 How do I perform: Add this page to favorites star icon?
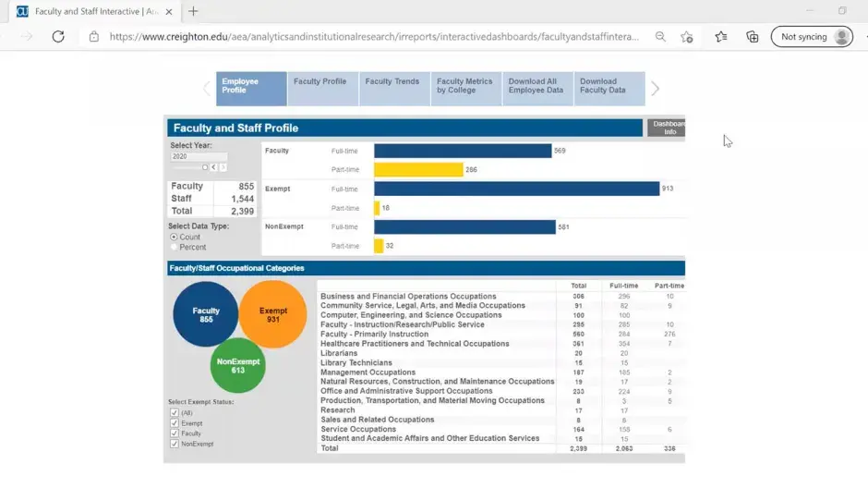(687, 37)
